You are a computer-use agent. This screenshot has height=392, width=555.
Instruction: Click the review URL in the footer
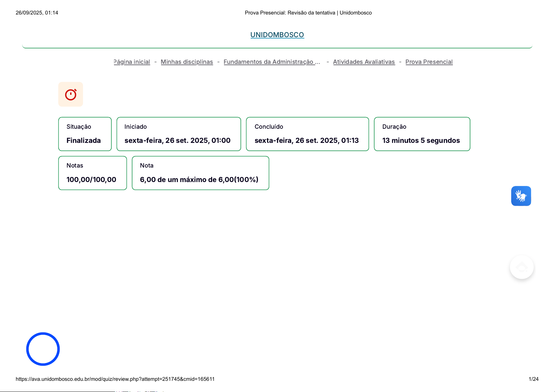pyautogui.click(x=115, y=379)
